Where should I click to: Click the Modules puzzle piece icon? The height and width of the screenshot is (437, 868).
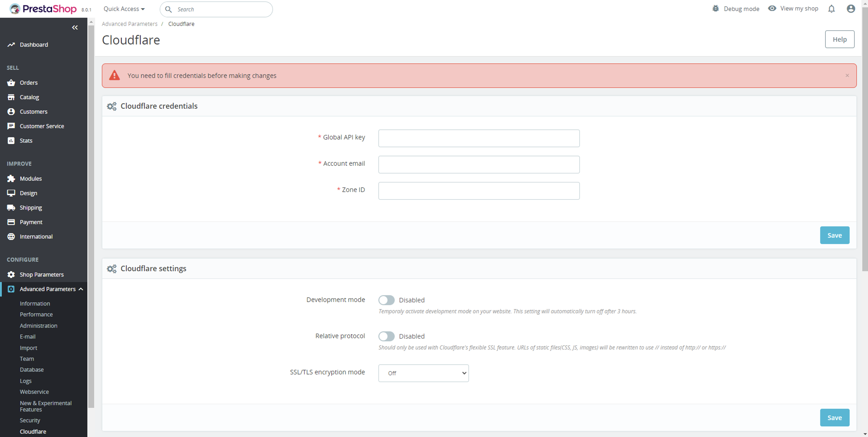[x=11, y=179]
